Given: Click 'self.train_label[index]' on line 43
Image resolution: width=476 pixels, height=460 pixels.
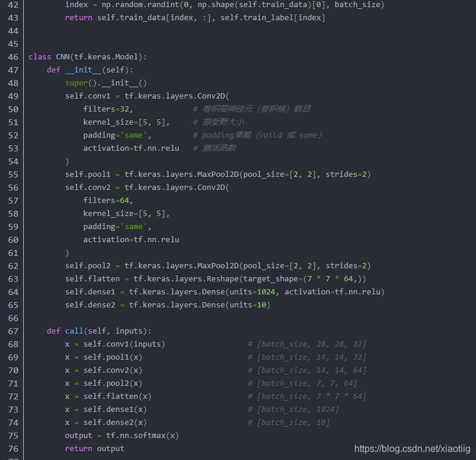Looking at the screenshot, I should tap(273, 18).
